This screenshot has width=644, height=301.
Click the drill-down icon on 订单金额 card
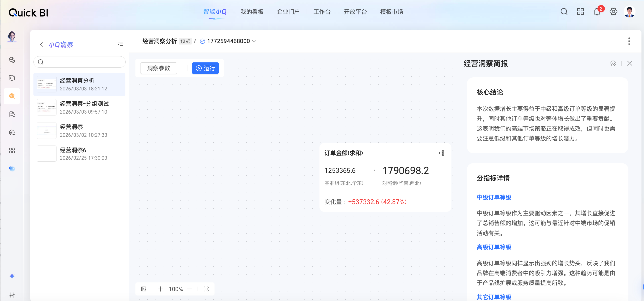point(441,153)
